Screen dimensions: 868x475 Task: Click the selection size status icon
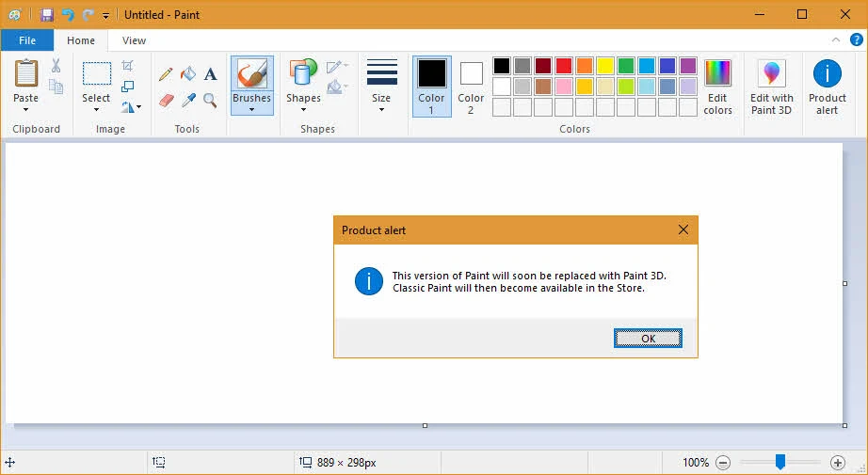(x=159, y=462)
